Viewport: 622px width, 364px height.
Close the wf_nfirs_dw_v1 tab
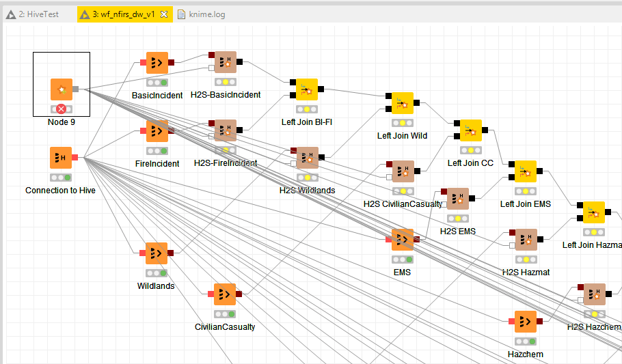(x=164, y=14)
